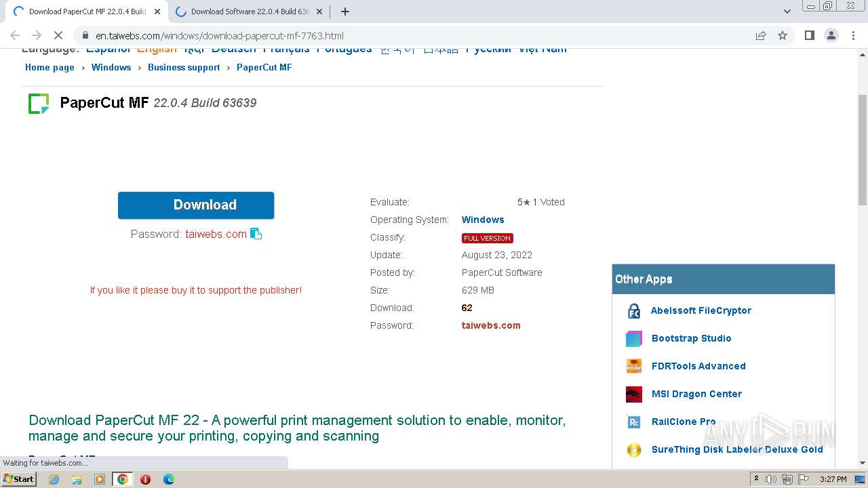
Task: Open RailClone Pro app icon
Action: [634, 422]
